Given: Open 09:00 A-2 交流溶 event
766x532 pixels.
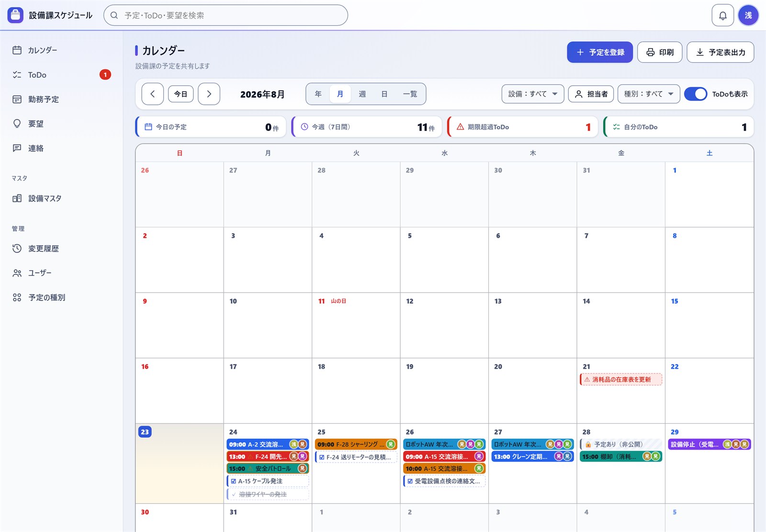Looking at the screenshot, I should (x=268, y=444).
